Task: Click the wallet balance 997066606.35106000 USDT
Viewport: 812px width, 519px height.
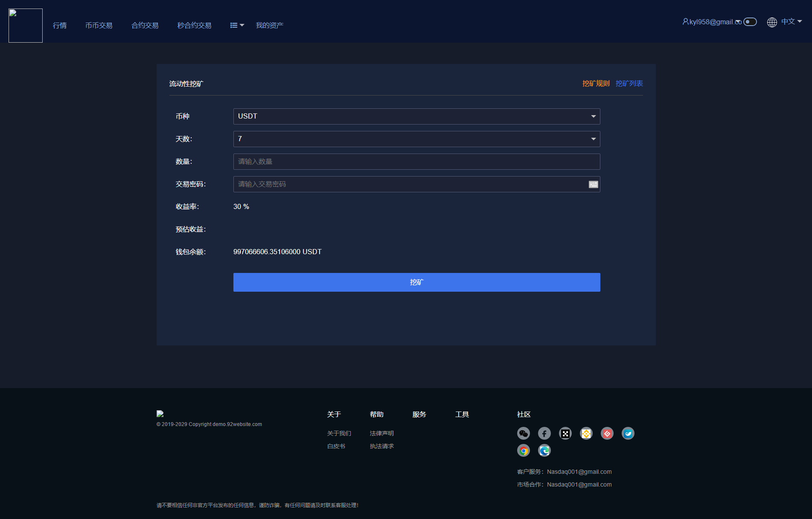Action: pyautogui.click(x=277, y=252)
